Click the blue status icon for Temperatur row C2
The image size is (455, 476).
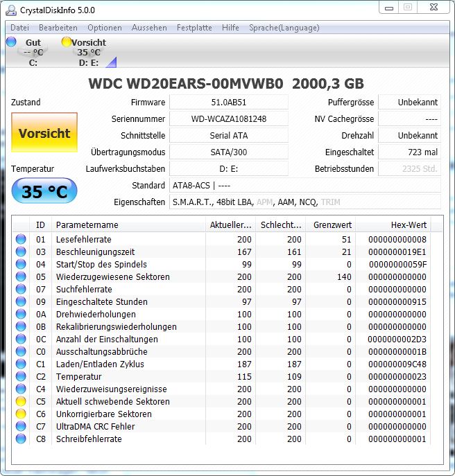[x=21, y=376]
